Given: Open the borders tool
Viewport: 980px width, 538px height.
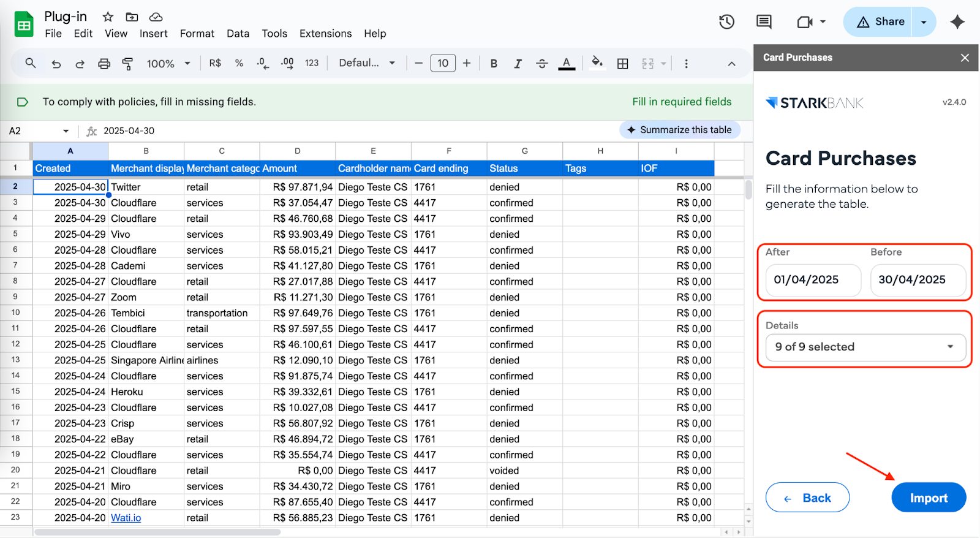Looking at the screenshot, I should [623, 64].
